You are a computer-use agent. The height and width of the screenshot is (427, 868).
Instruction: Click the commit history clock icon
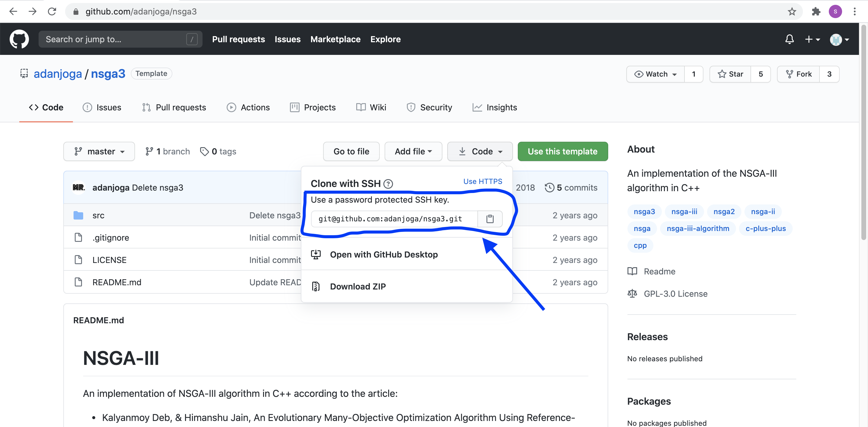click(549, 188)
